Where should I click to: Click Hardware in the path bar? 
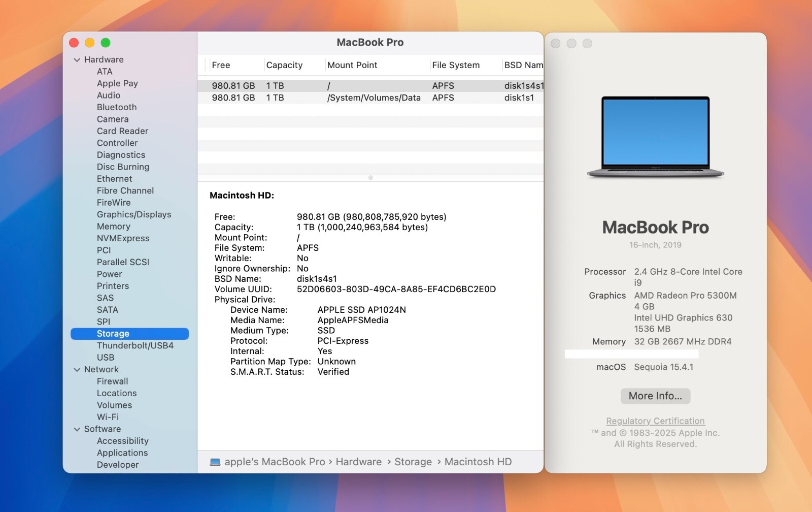click(358, 462)
